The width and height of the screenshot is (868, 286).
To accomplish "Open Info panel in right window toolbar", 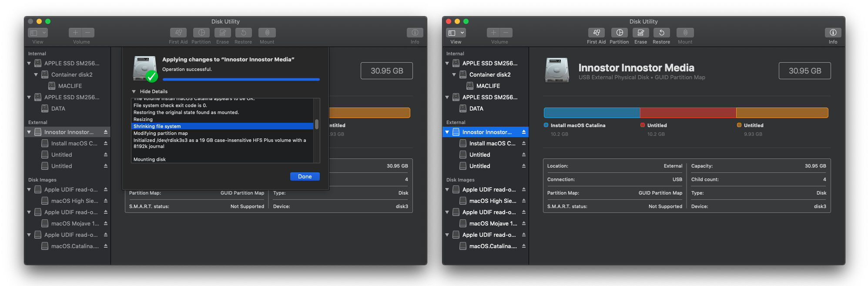I will point(833,33).
